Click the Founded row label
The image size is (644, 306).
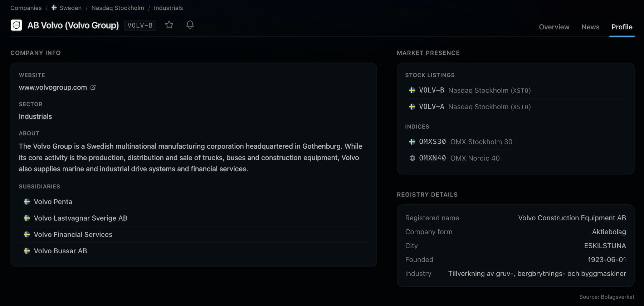pos(419,259)
